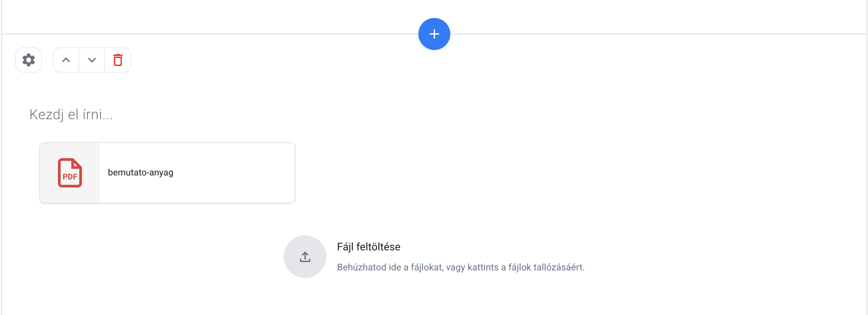Move the block up with the up chevron
Image resolution: width=868 pixels, height=315 pixels.
point(66,60)
